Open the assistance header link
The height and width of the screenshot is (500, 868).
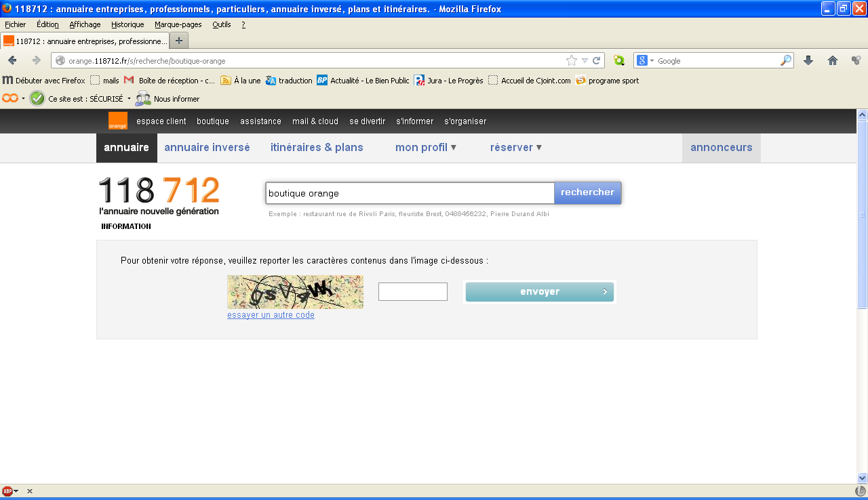[x=260, y=121]
